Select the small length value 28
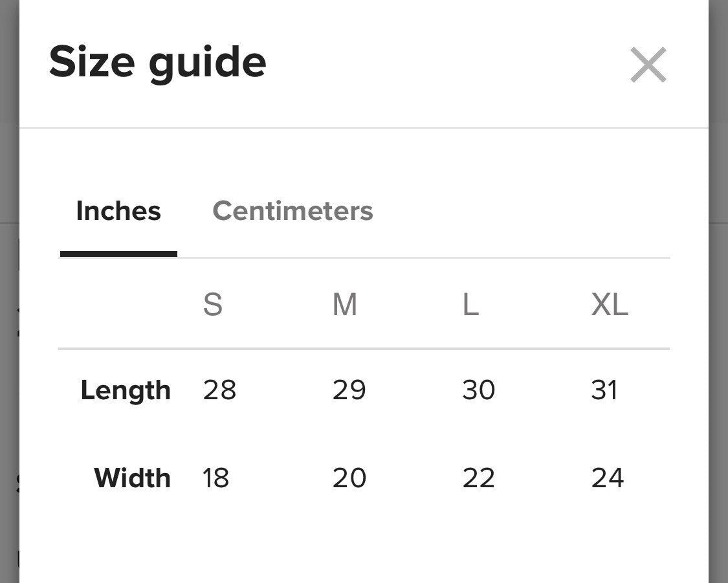 pyautogui.click(x=219, y=390)
